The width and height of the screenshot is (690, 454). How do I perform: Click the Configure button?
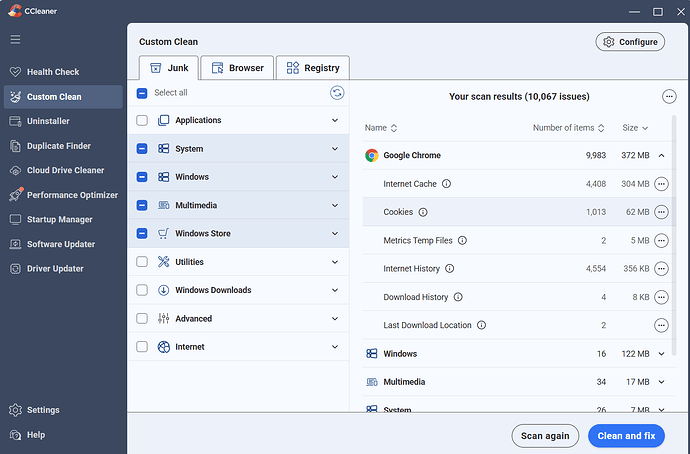630,42
